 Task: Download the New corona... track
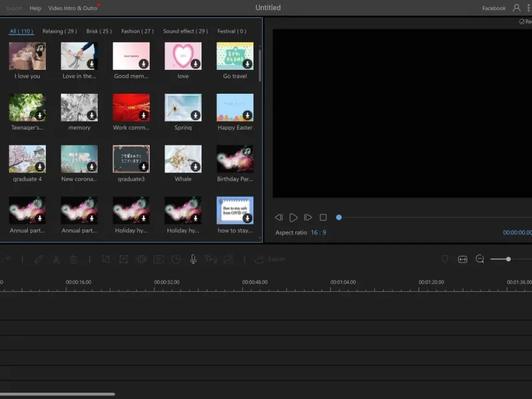tap(92, 167)
